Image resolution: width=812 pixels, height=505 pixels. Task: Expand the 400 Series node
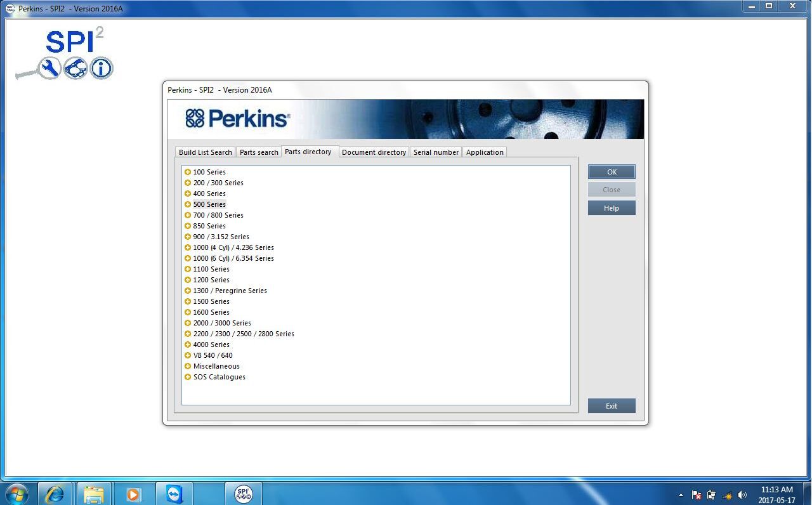click(188, 193)
